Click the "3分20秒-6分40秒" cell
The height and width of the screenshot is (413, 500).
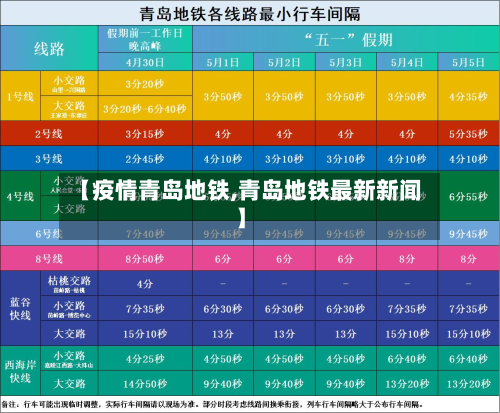[145, 108]
